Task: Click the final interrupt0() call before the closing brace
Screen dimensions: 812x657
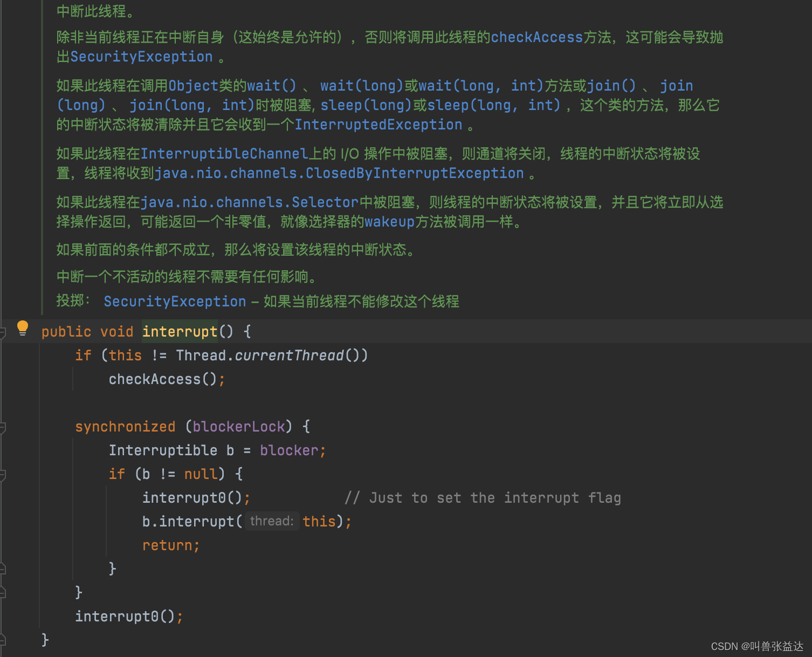Action: coord(125,617)
